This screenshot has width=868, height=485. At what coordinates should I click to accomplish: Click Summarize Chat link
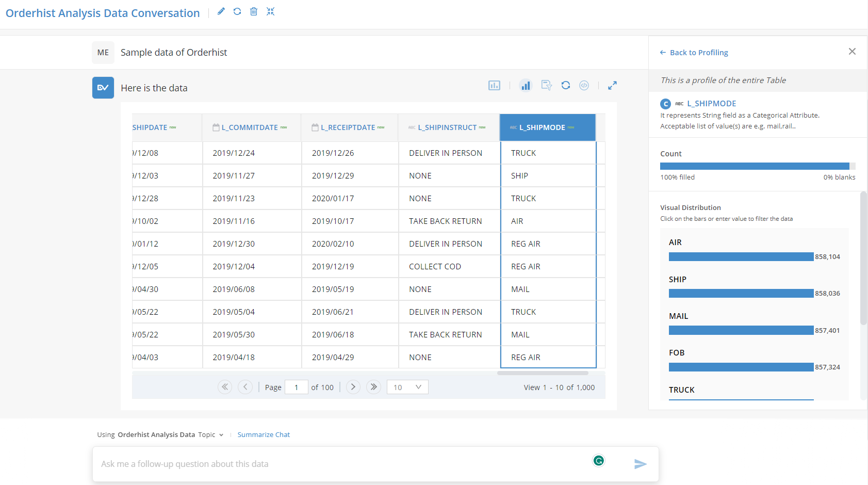point(264,435)
